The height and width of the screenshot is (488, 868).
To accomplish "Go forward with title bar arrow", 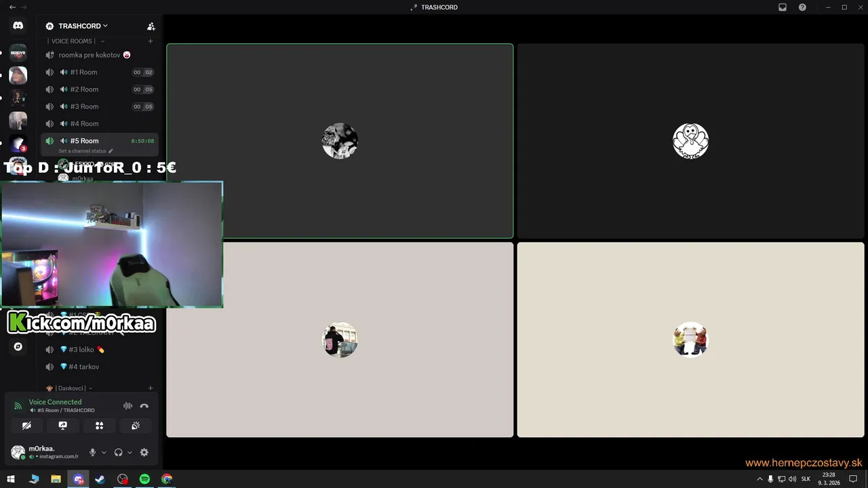I will click(x=24, y=7).
